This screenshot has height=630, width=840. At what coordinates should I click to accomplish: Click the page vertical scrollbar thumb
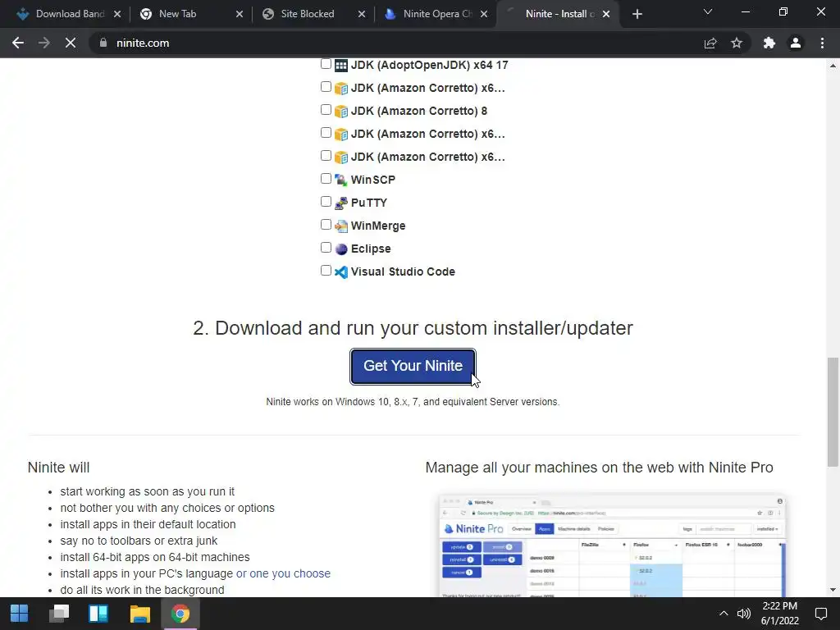point(833,412)
